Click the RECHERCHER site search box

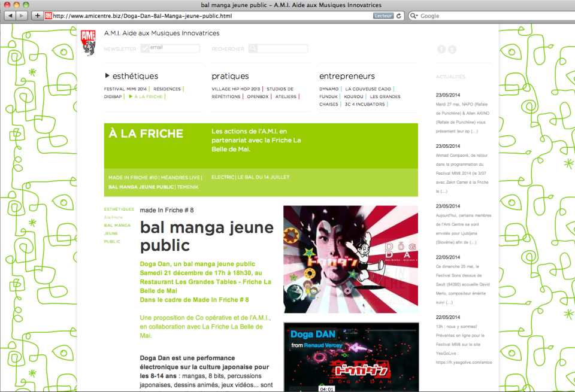click(282, 48)
